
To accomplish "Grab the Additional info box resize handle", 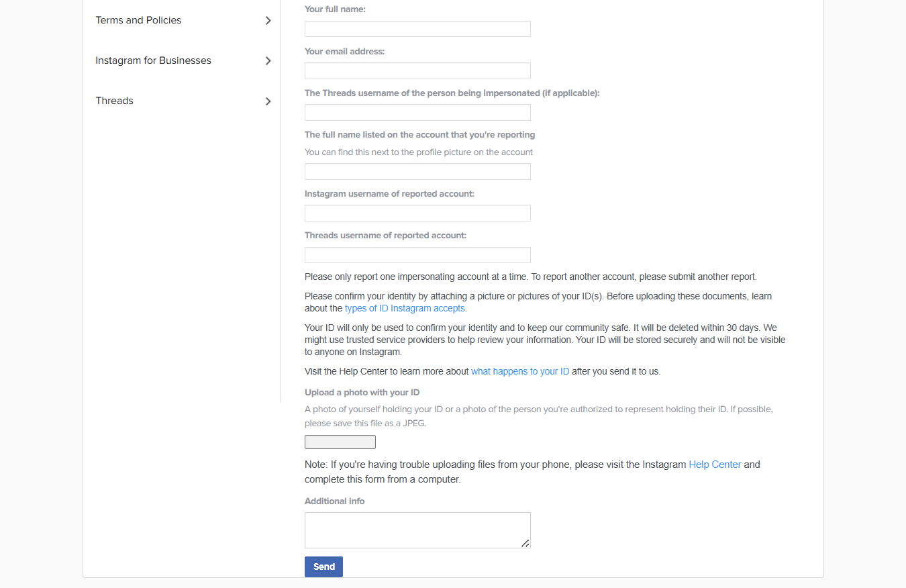I will [525, 543].
